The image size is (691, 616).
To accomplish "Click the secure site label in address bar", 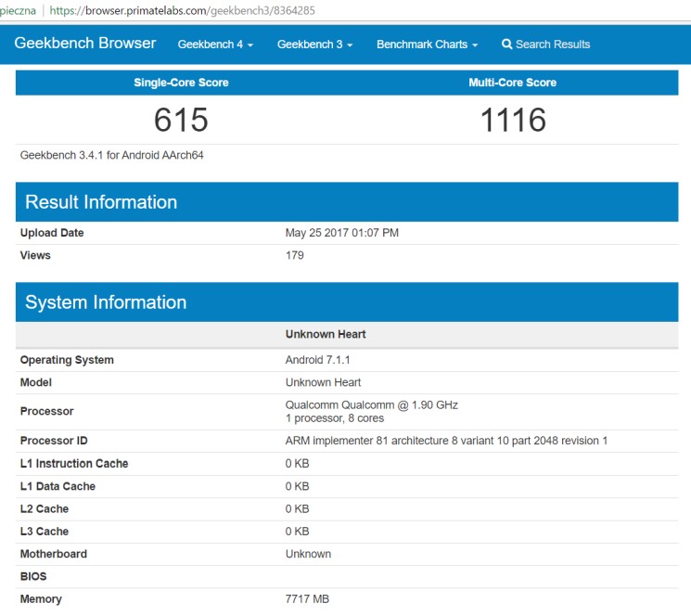I will (x=18, y=10).
